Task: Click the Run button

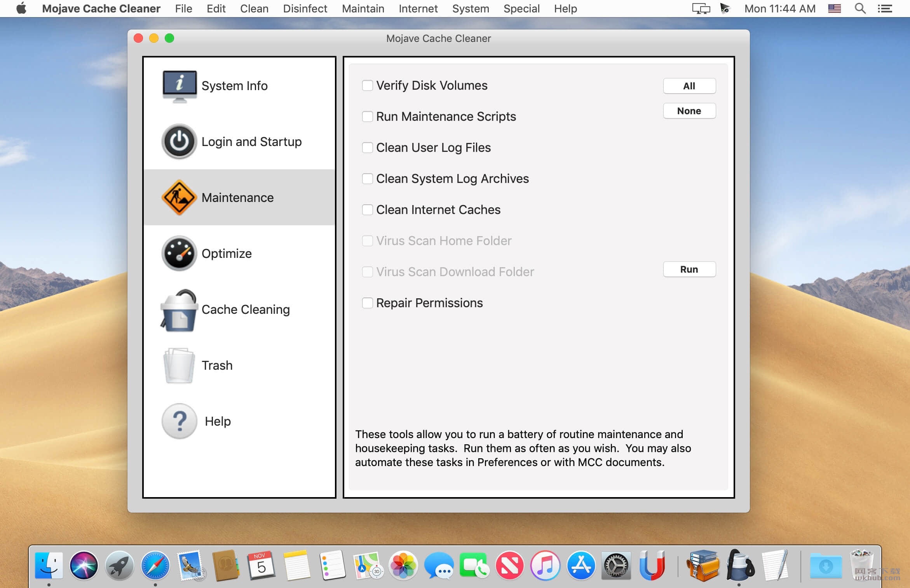Action: pos(689,269)
